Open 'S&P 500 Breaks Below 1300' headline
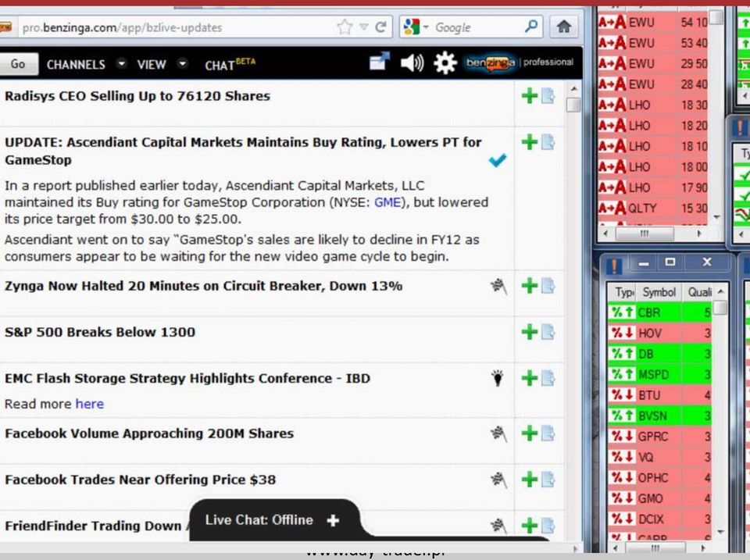Screen dimensions: 750x560 click(x=100, y=332)
